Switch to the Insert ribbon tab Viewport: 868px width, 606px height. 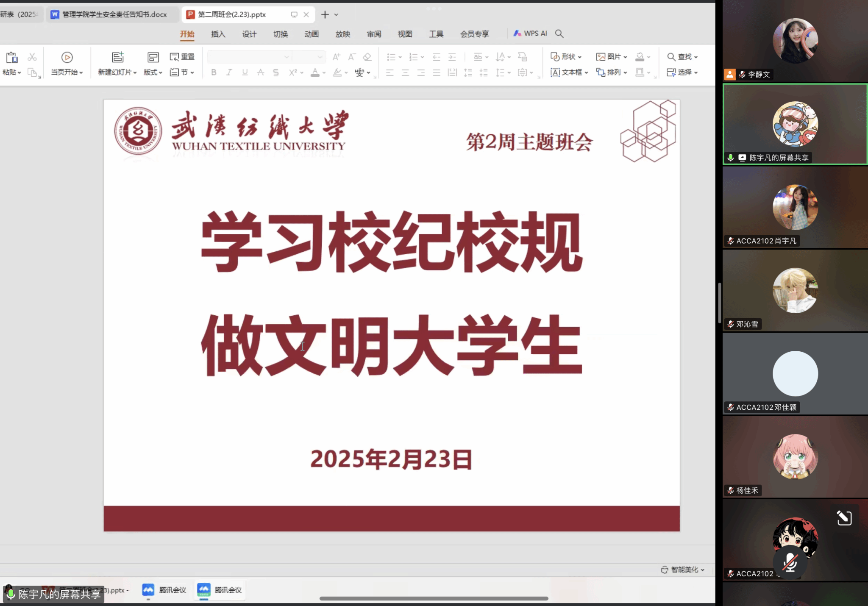click(218, 34)
